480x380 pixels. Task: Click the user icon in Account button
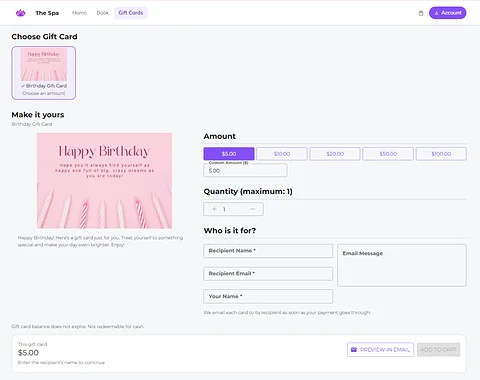point(436,13)
